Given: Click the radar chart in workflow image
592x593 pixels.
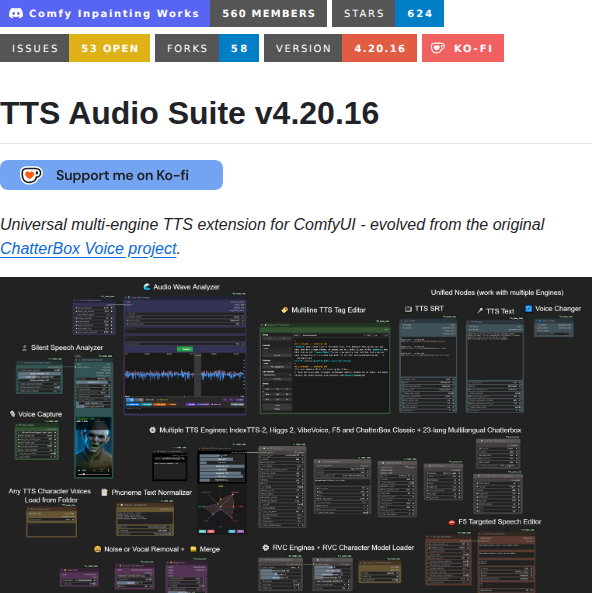Looking at the screenshot, I should (222, 506).
